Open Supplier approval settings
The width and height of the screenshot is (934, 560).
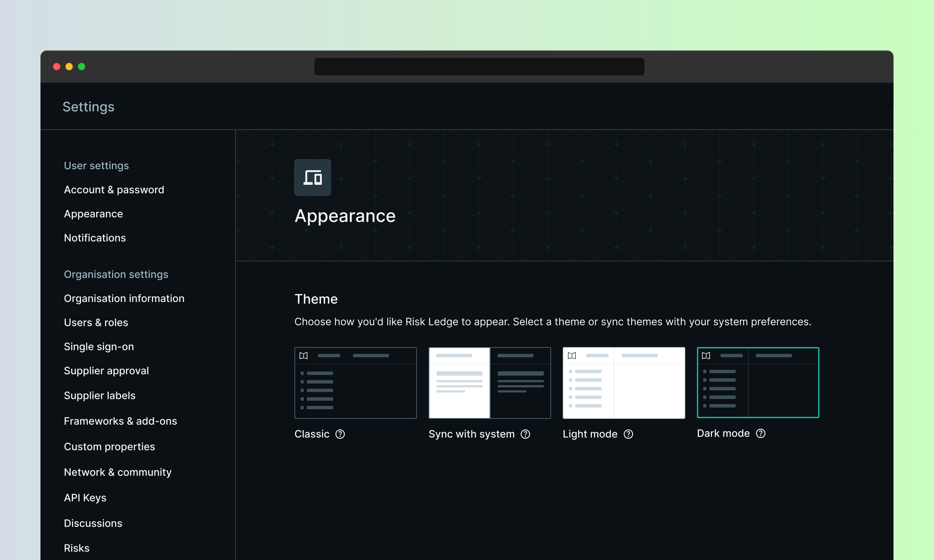point(106,371)
